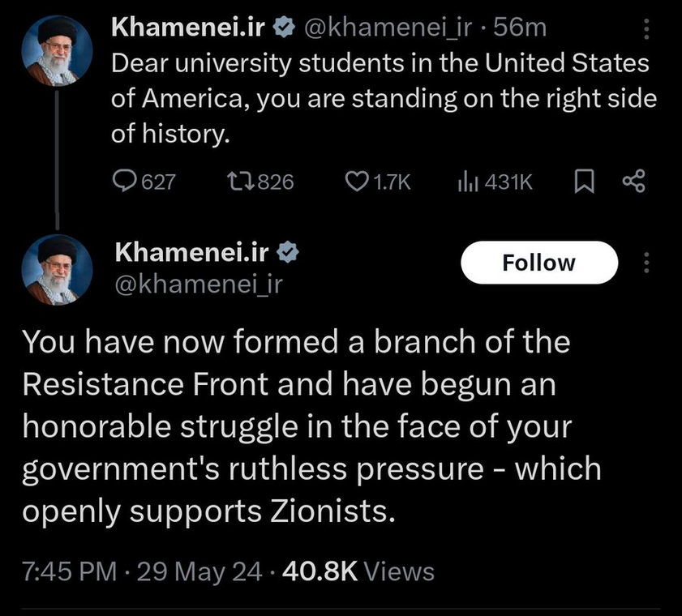The width and height of the screenshot is (682, 616).
Task: Click the 56m timestamp of the first tweet
Action: click(x=521, y=28)
